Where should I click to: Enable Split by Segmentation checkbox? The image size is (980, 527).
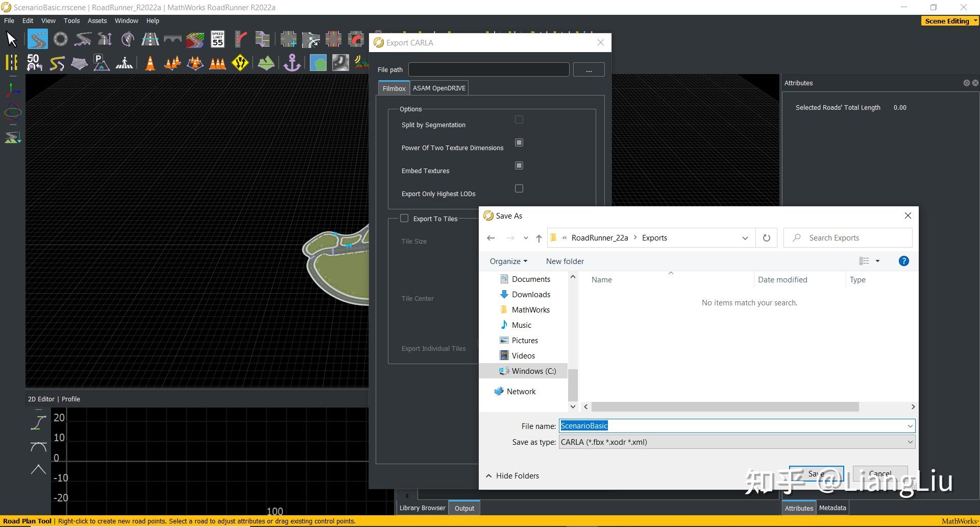coord(519,120)
